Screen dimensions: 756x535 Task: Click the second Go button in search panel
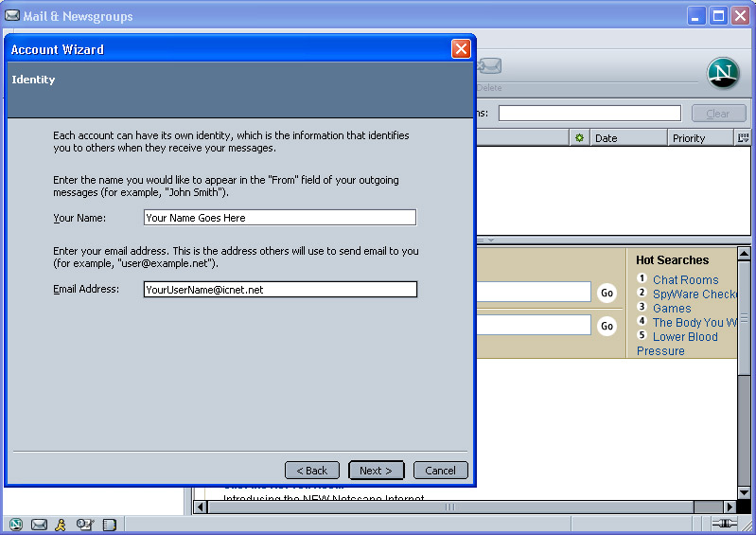pos(607,326)
